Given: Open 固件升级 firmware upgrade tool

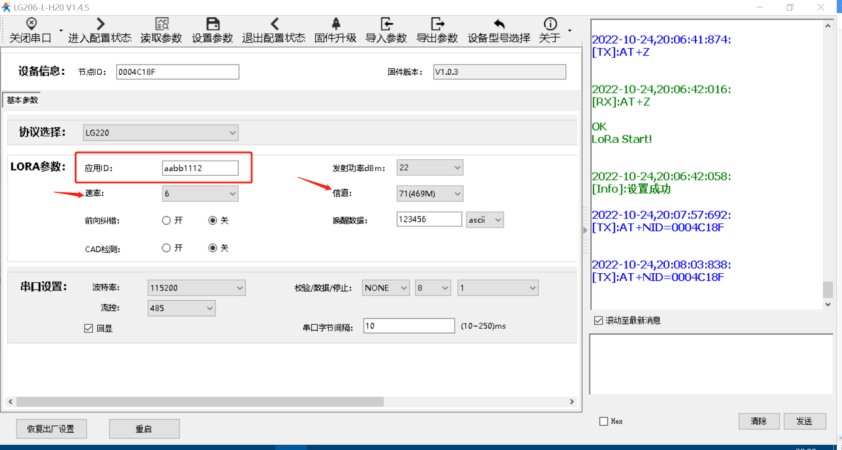Looking at the screenshot, I should coord(335,30).
